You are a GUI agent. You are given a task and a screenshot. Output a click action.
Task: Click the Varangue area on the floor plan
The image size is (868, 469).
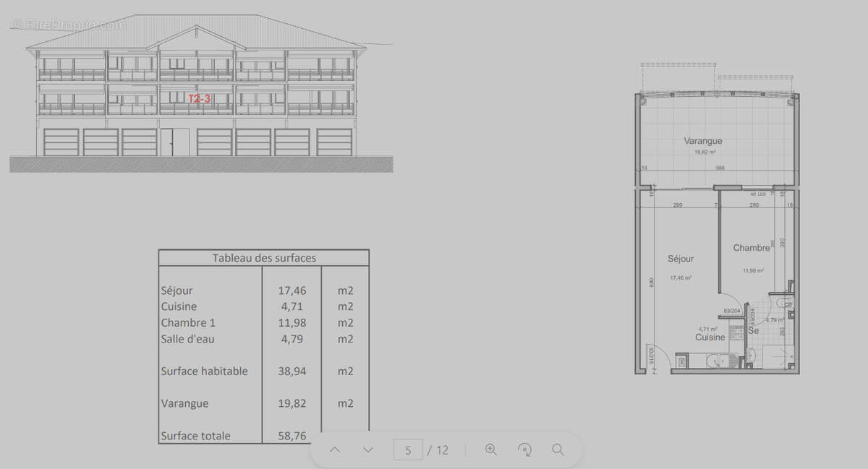(x=703, y=142)
